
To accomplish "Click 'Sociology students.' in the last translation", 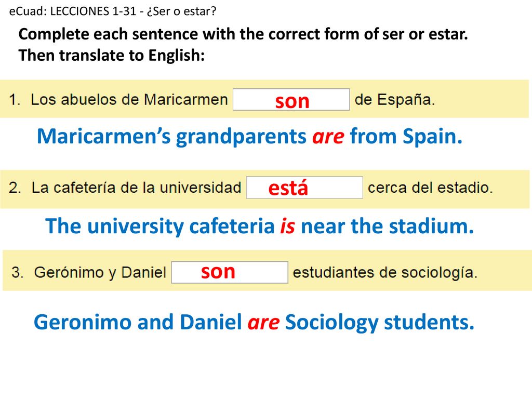I will [x=380, y=322].
